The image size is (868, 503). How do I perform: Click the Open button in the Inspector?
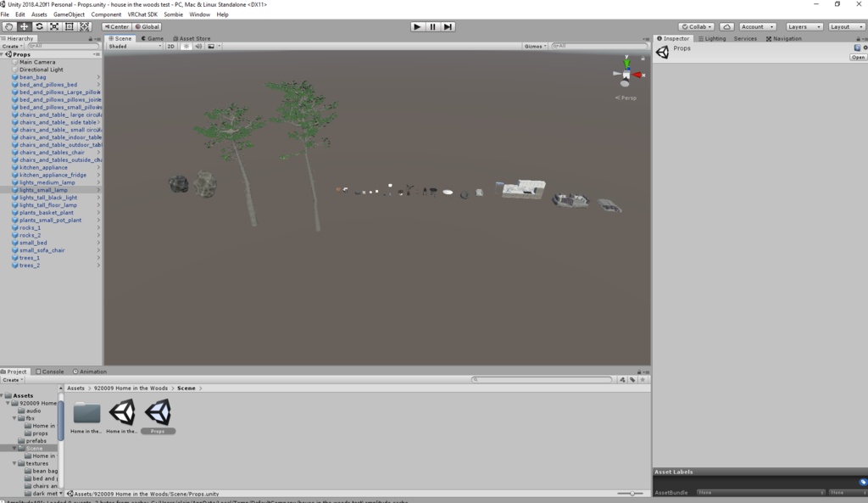pos(858,56)
